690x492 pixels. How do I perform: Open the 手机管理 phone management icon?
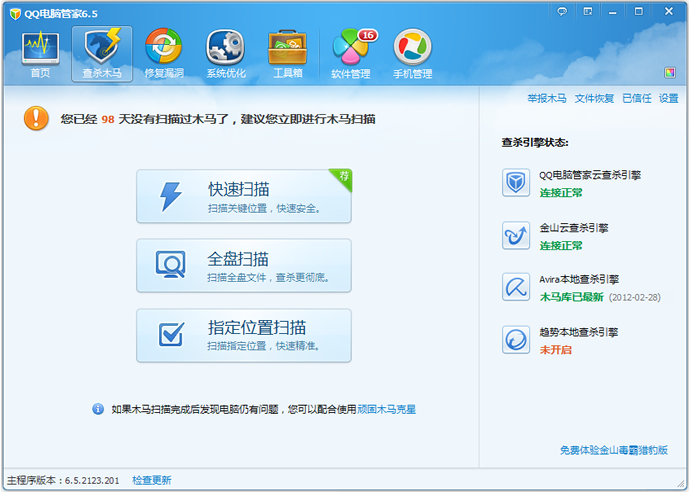[412, 53]
